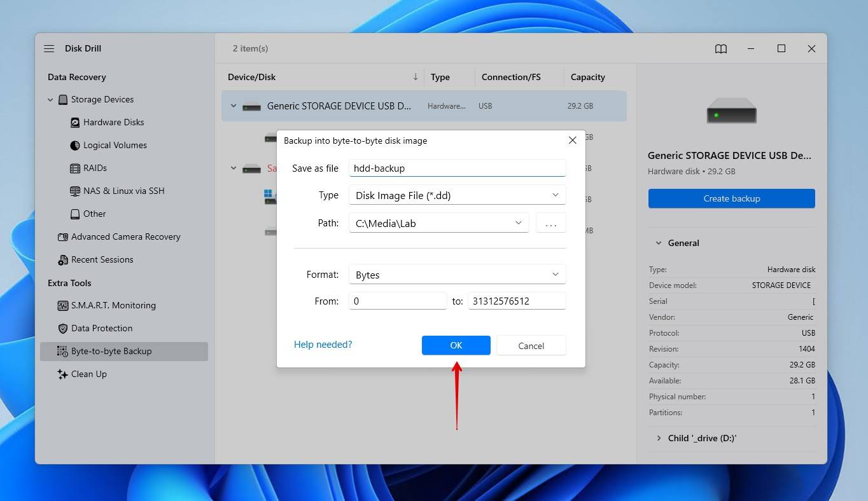Open the help book icon in title bar
This screenshot has width=868, height=501.
(x=721, y=48)
